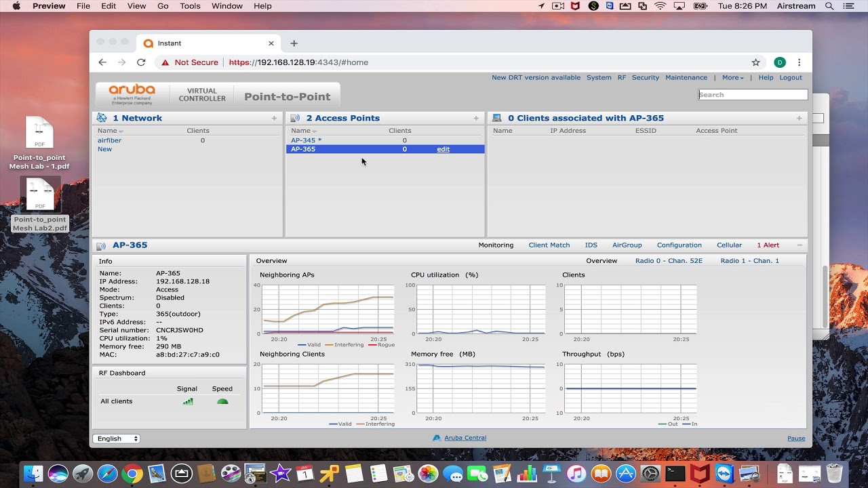Switch to the Client Match tab
This screenshot has height=488, width=868.
click(x=549, y=245)
